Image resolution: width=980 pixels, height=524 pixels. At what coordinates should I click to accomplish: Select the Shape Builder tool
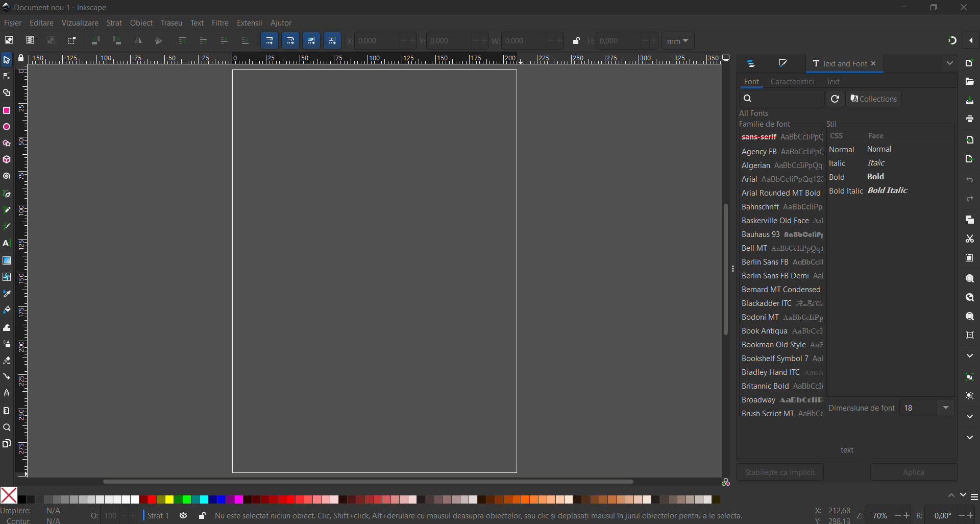click(x=7, y=93)
